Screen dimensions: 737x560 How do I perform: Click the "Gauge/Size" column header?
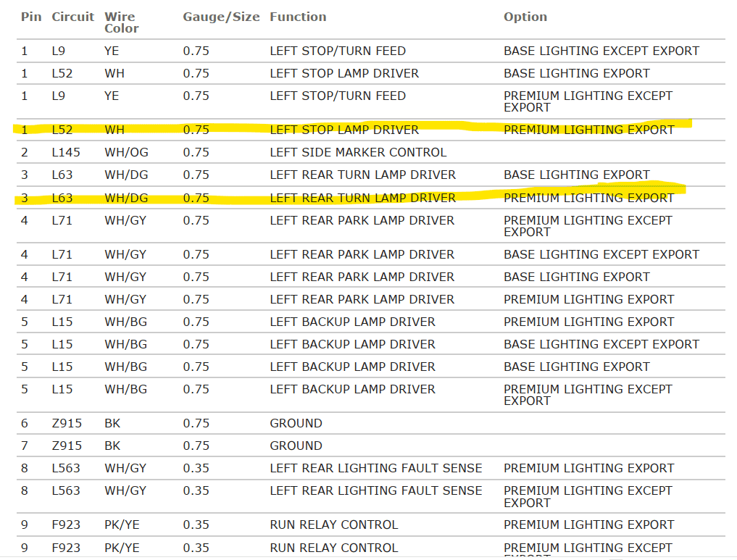coord(221,17)
